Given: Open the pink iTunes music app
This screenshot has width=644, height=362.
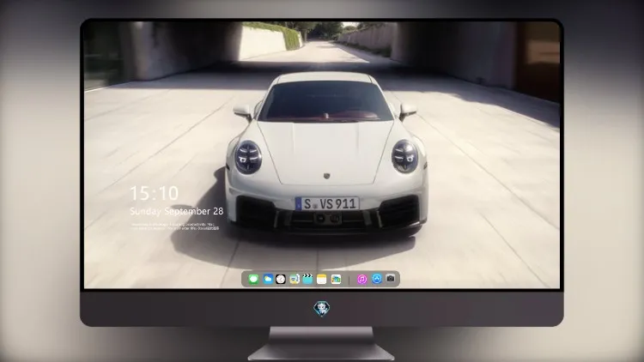Looking at the screenshot, I should [361, 279].
